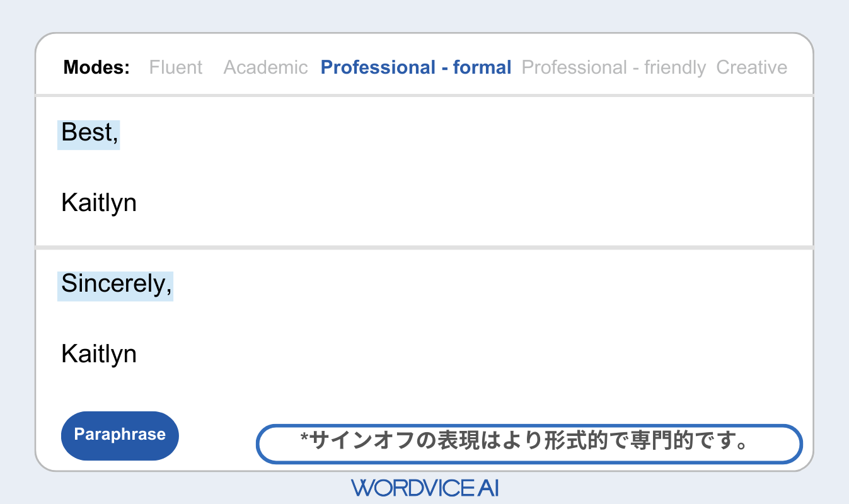Click the divider between input and output panels
The width and height of the screenshot is (849, 504).
tap(424, 248)
